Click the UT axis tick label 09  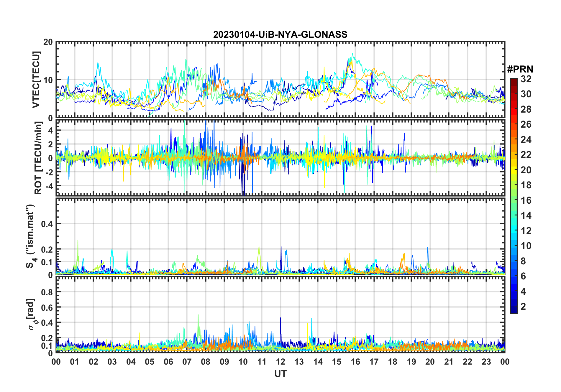[224, 362]
